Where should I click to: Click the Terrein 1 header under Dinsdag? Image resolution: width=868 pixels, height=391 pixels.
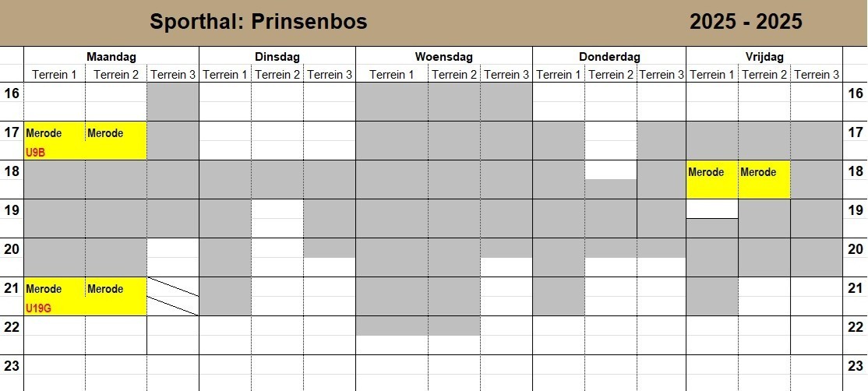point(225,75)
